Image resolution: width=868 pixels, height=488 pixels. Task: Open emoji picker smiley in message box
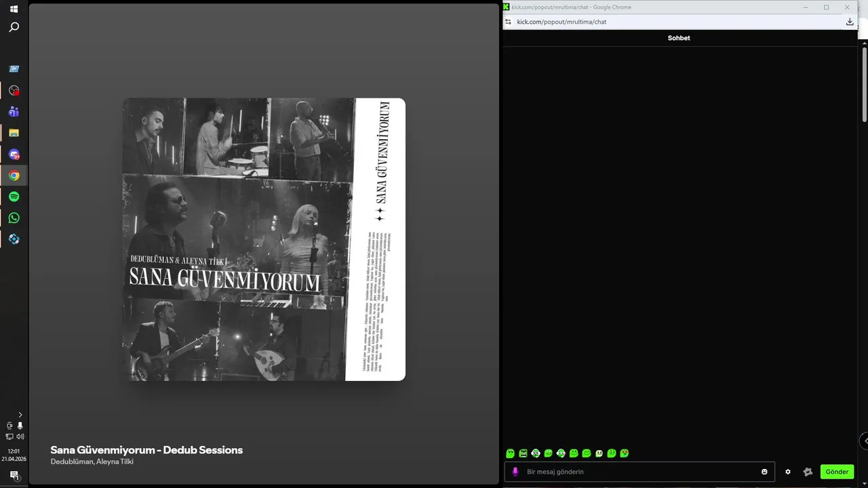click(764, 472)
